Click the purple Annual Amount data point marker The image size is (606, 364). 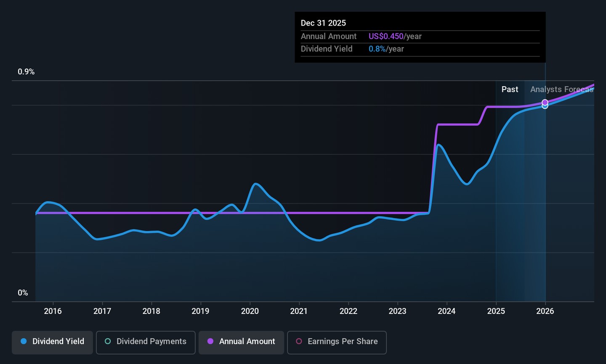(x=545, y=102)
